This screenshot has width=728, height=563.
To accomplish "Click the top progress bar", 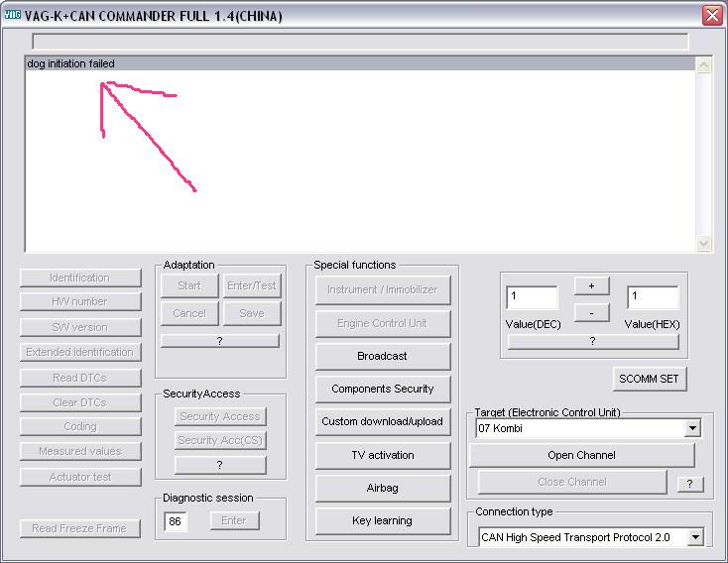I will click(x=360, y=42).
